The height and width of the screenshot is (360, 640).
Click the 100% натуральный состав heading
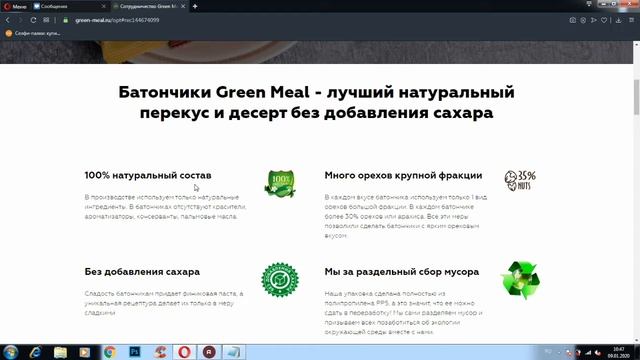(148, 175)
